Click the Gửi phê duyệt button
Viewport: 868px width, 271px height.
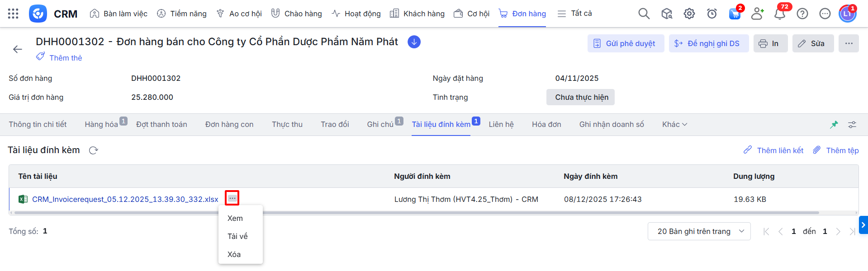click(x=626, y=43)
